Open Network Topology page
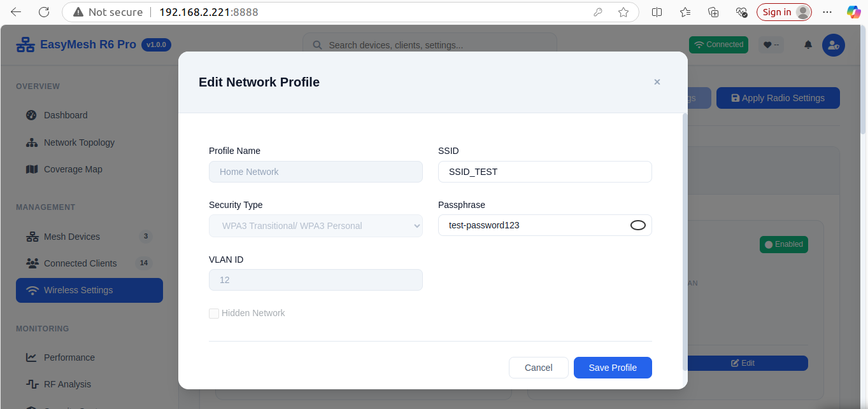The image size is (868, 409). pyautogui.click(x=79, y=142)
